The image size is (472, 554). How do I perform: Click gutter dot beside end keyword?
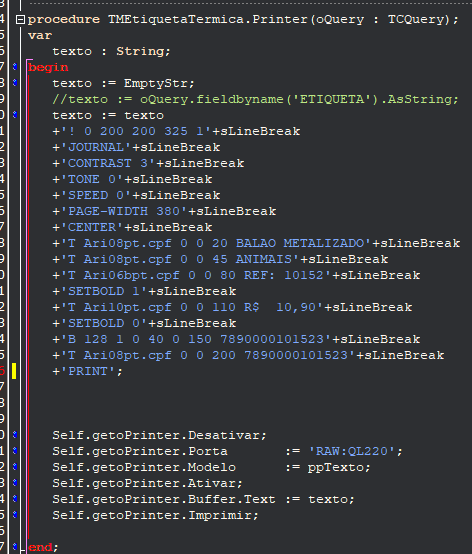pyautogui.click(x=15, y=546)
